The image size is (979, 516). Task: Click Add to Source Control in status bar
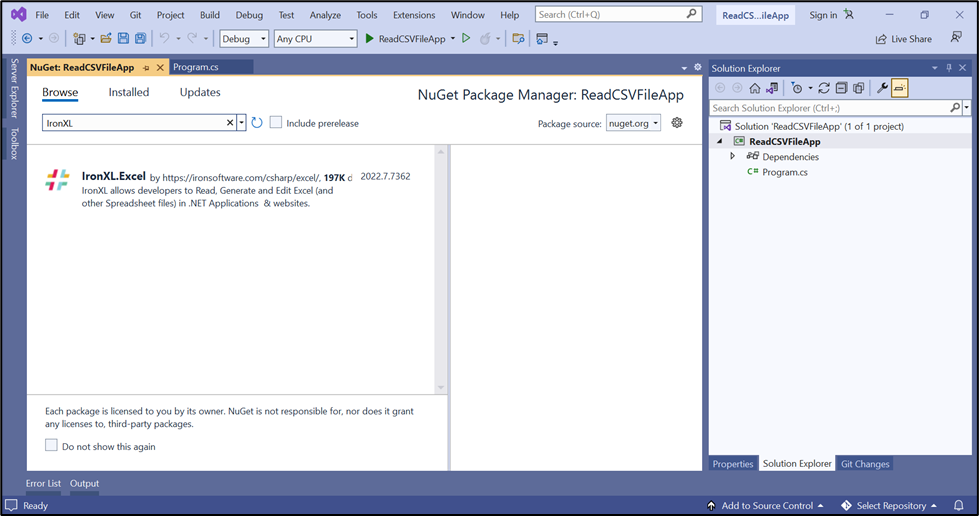click(x=767, y=505)
